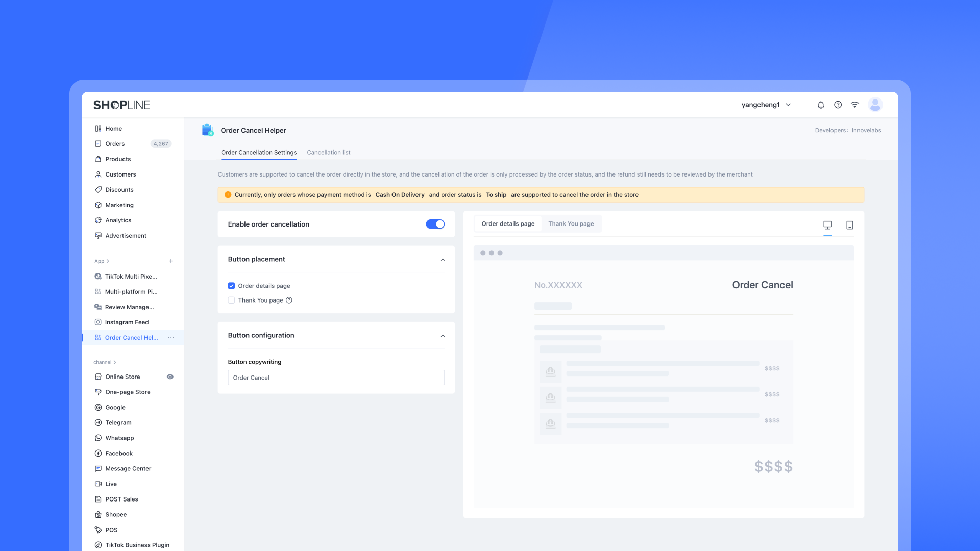Open the more options dots beside Order Cancel Helper
The width and height of the screenshot is (980, 551).
(171, 338)
